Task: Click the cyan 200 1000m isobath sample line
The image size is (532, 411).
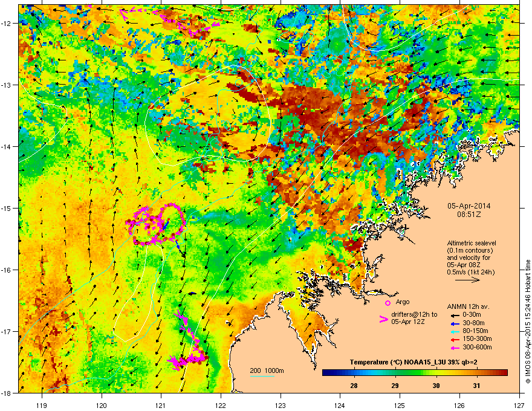Action: [x=262, y=376]
